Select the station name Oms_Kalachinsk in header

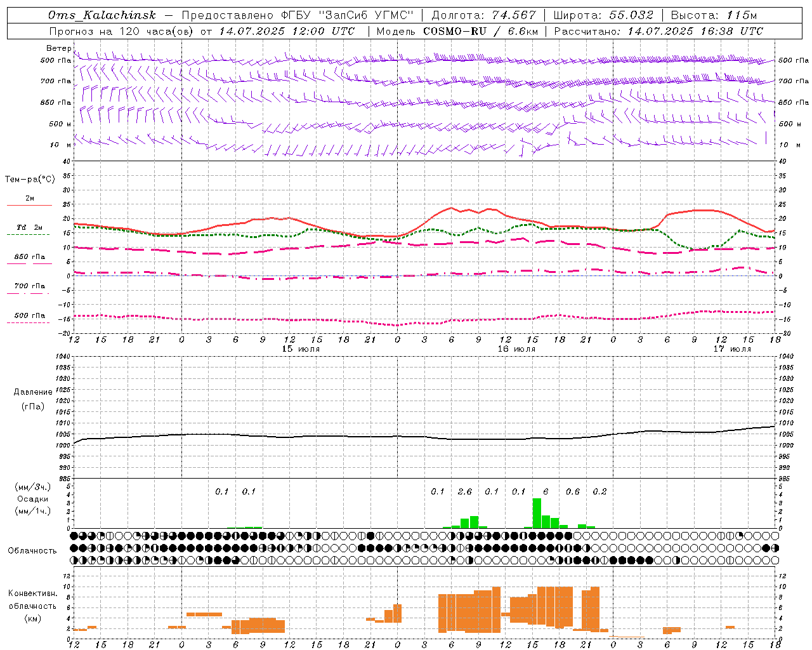[x=103, y=15]
